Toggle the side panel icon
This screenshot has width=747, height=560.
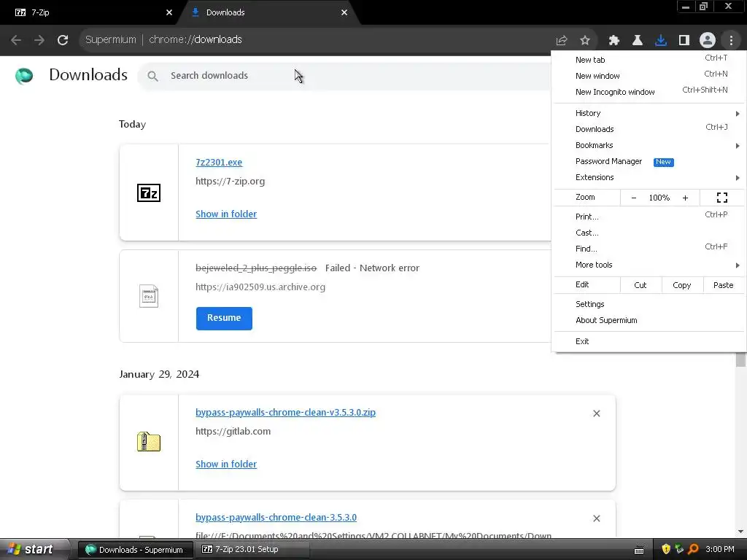coord(684,41)
